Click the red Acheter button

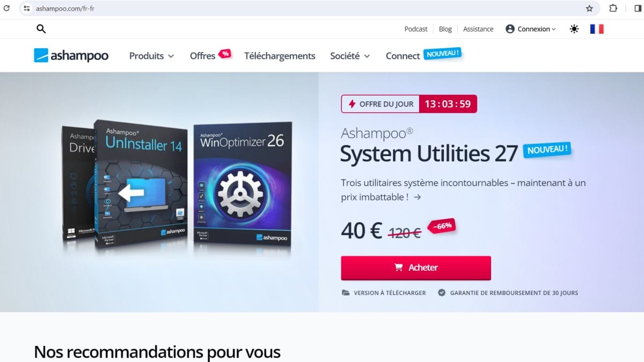(x=416, y=268)
